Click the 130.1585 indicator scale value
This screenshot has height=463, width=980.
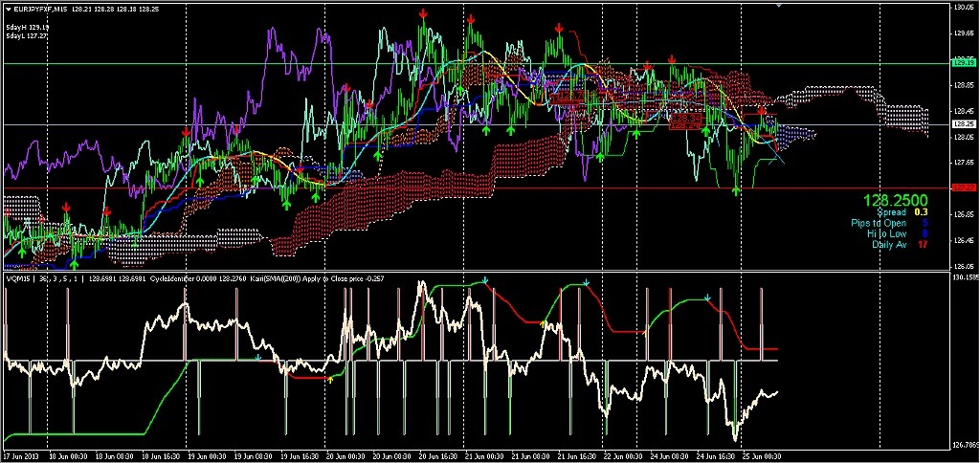pos(964,276)
